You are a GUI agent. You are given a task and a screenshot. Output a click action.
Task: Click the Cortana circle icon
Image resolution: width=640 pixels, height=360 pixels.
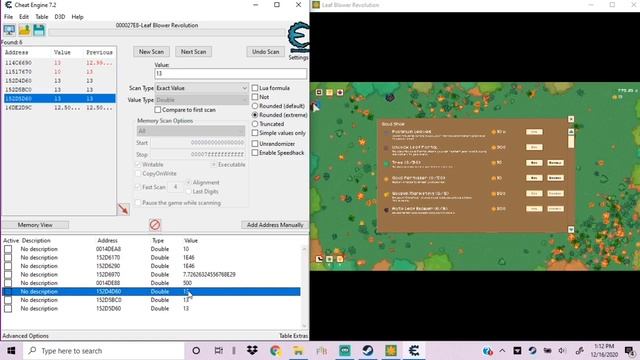(x=196, y=351)
